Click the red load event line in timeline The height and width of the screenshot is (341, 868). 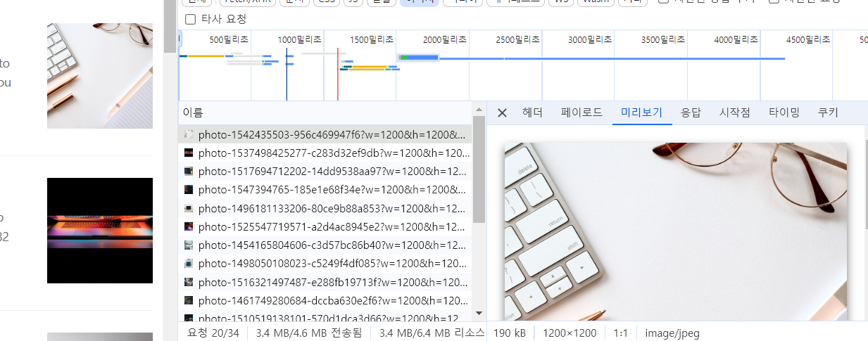[x=338, y=74]
